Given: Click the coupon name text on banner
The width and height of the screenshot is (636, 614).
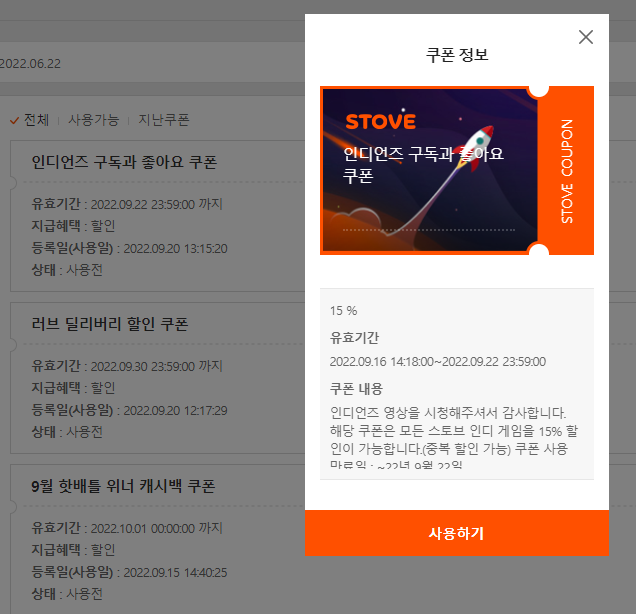Looking at the screenshot, I should pyautogui.click(x=422, y=165).
